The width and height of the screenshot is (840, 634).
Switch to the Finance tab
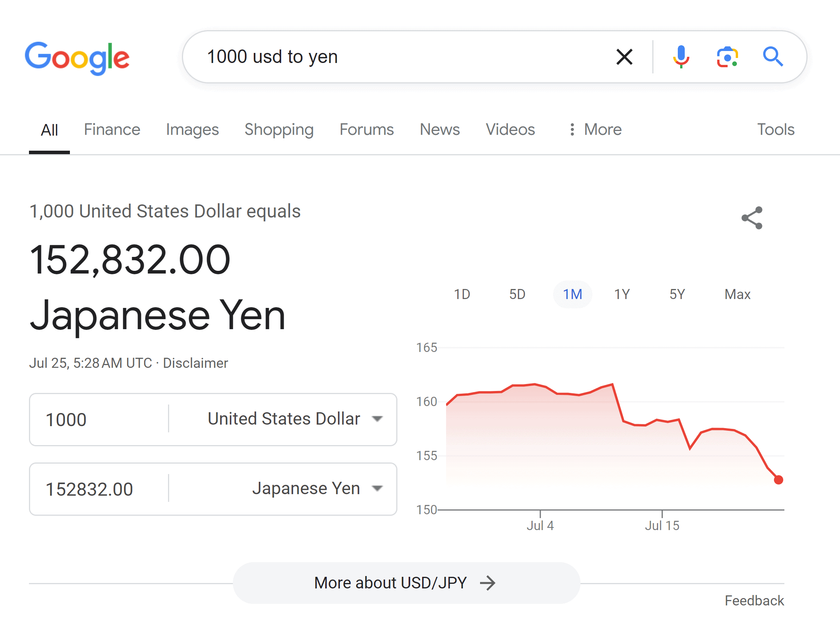pyautogui.click(x=112, y=129)
